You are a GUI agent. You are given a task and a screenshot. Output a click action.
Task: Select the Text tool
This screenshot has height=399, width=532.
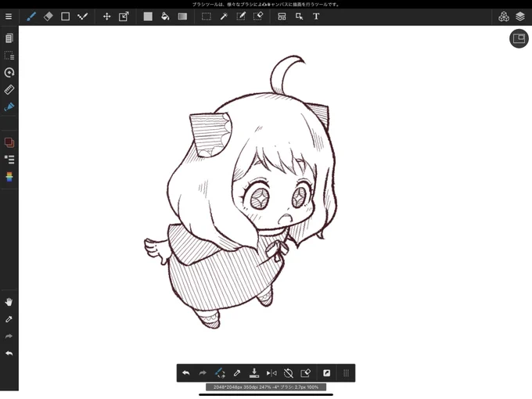tap(316, 16)
